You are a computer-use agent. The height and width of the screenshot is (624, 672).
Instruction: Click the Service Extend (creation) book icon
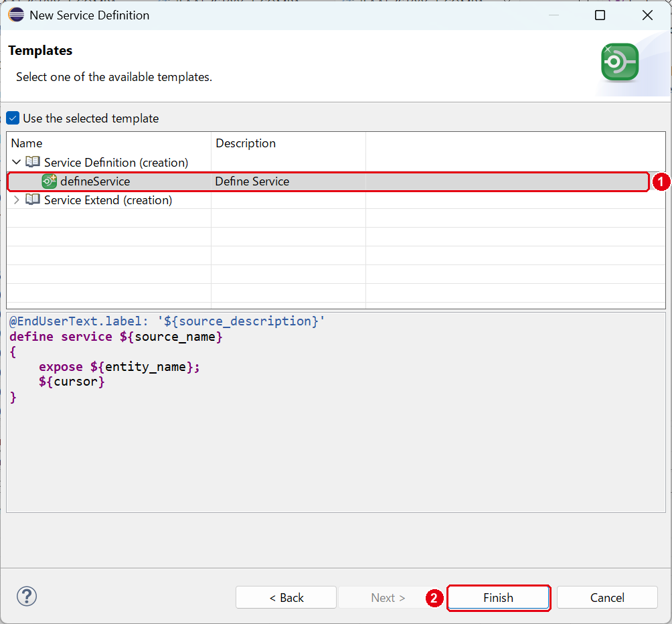pos(33,200)
